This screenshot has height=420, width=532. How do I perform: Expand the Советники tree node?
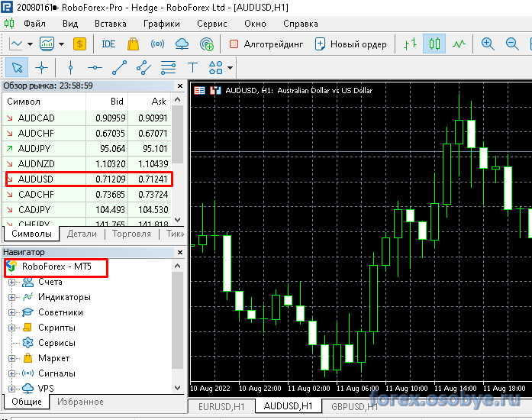(x=11, y=312)
